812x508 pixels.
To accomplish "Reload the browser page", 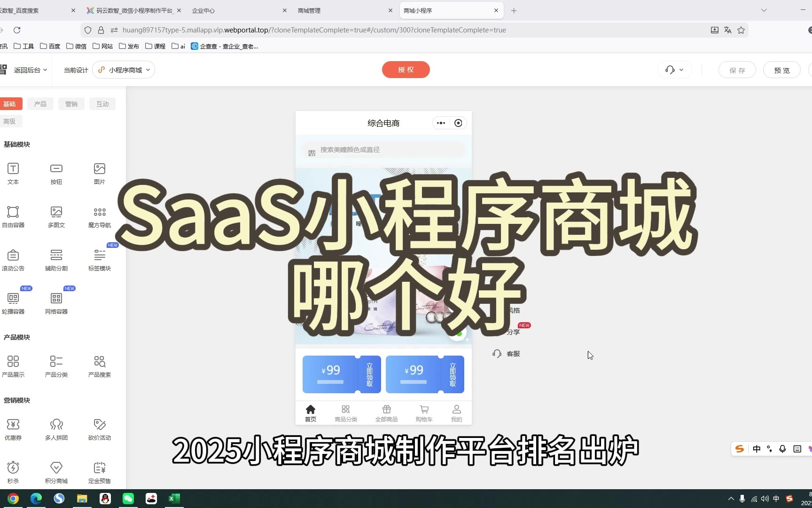I will pos(17,30).
